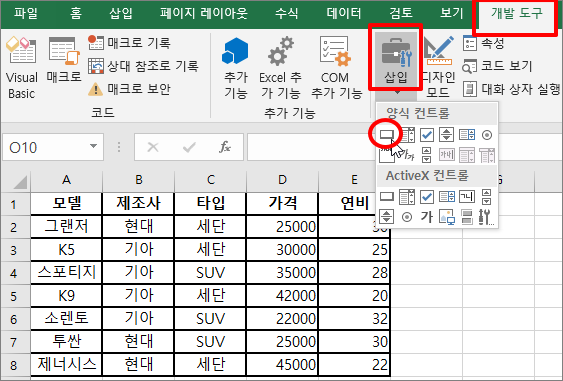Insert an ActiveX List Box

click(x=447, y=196)
